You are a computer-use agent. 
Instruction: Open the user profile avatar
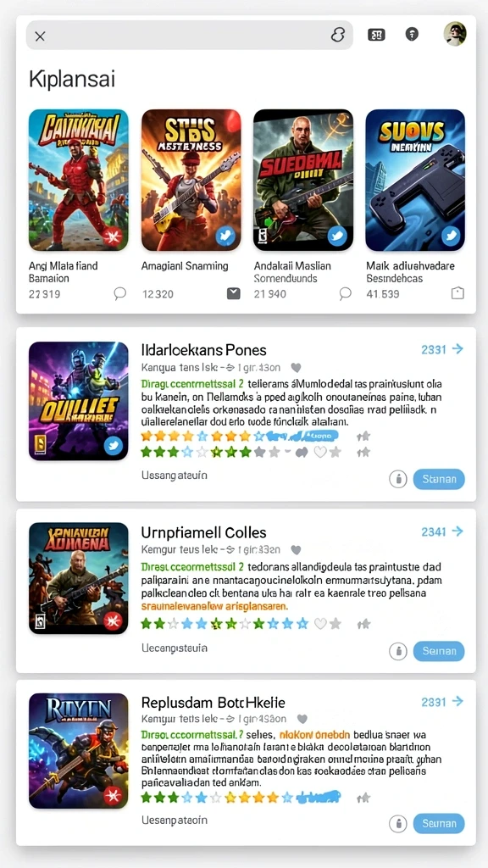click(455, 34)
